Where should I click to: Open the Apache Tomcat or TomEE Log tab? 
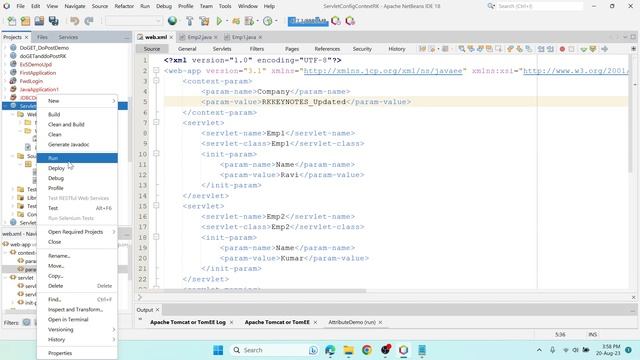[x=188, y=322]
